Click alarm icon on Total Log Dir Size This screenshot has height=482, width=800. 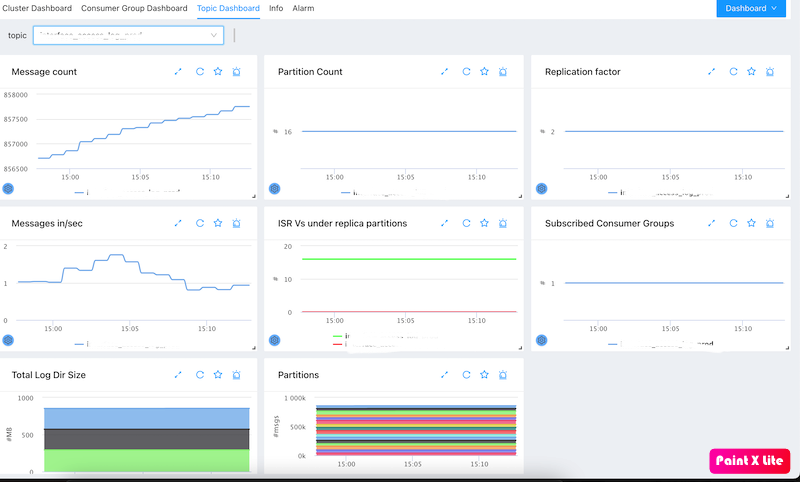tap(236, 375)
